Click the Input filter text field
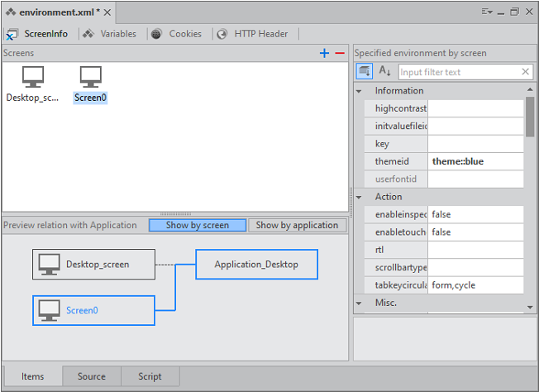This screenshot has height=392, width=539. pos(459,72)
